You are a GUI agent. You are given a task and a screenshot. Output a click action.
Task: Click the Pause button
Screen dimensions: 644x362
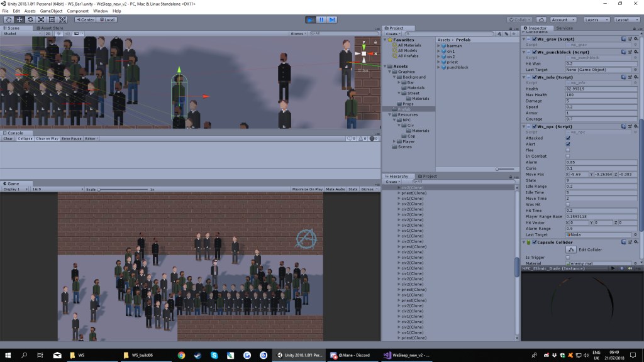321,19
